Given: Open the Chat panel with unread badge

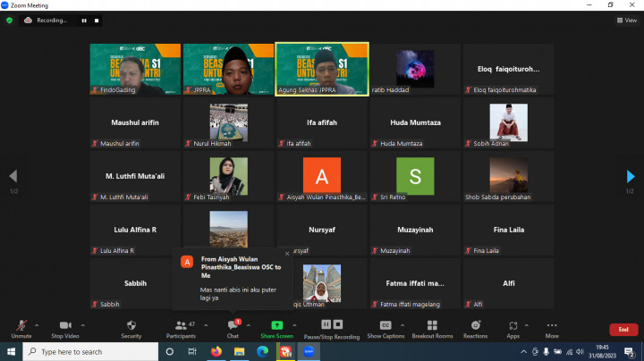Looking at the screenshot, I should 233,328.
